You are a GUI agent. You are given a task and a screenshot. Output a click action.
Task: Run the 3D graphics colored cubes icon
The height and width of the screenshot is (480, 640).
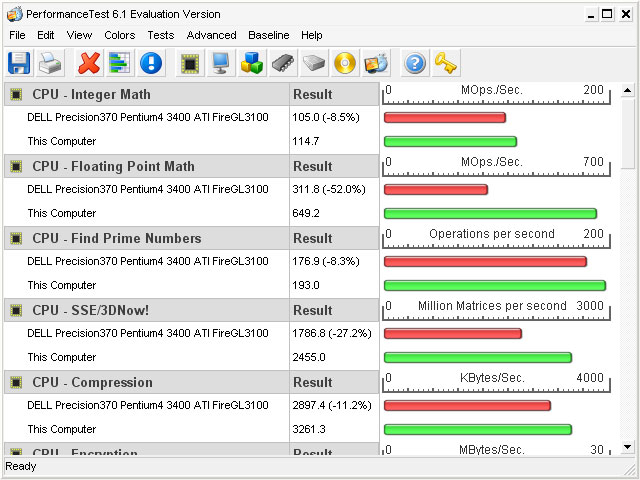point(252,63)
